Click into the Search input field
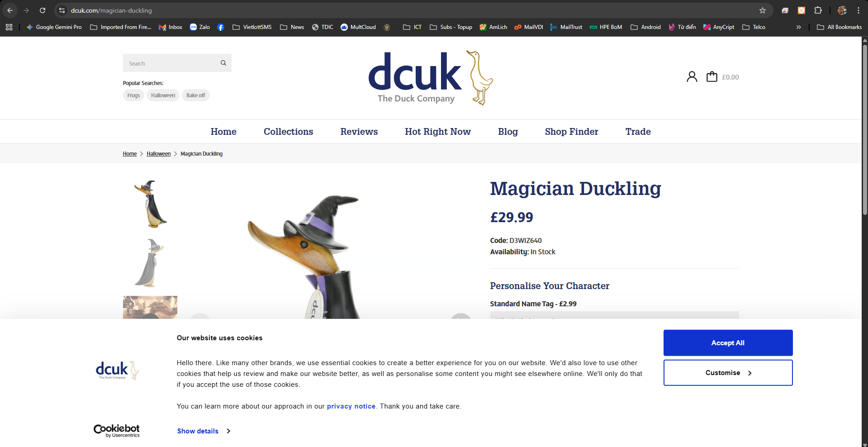868x447 pixels. pos(171,63)
